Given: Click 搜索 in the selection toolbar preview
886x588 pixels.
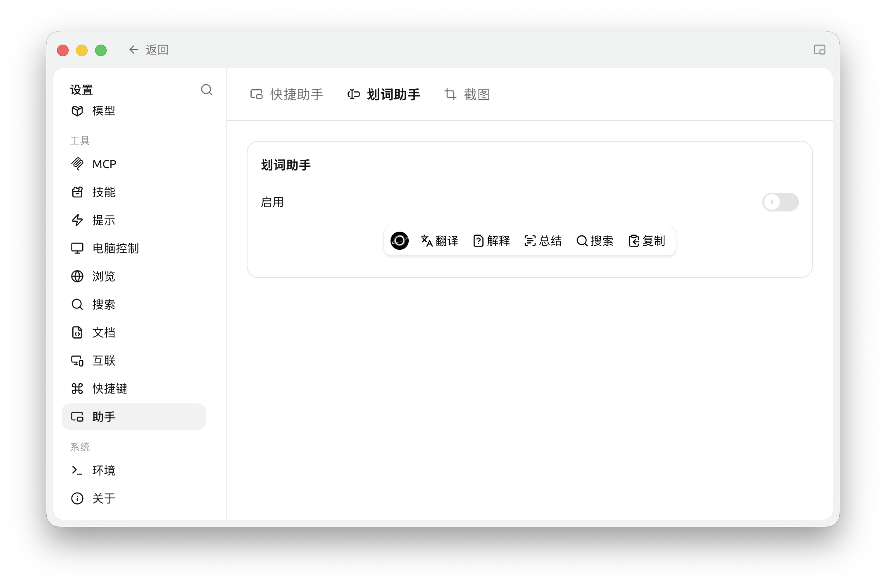Looking at the screenshot, I should pyautogui.click(x=595, y=241).
